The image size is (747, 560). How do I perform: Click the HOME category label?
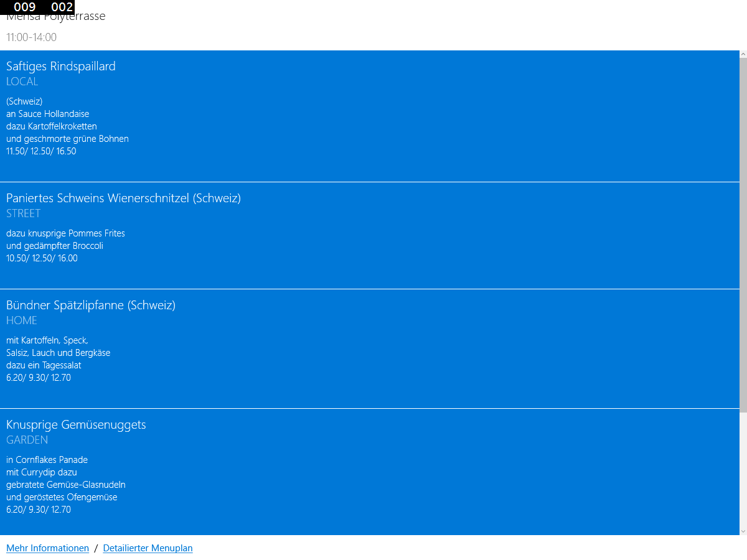click(x=22, y=320)
